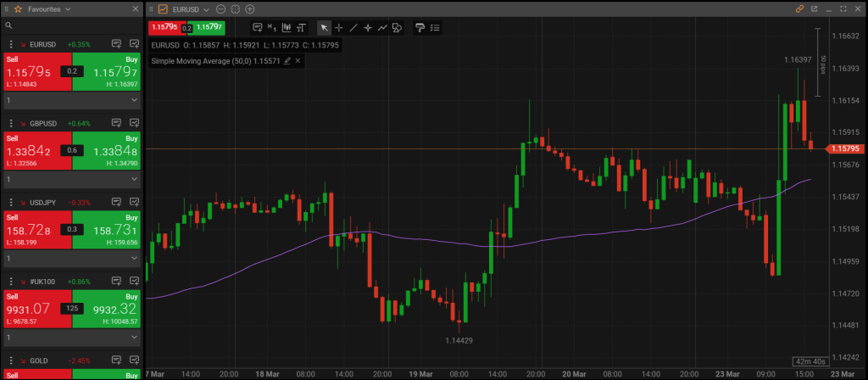Edit the Simple Moving Average indicator
The width and height of the screenshot is (868, 380).
[x=287, y=61]
